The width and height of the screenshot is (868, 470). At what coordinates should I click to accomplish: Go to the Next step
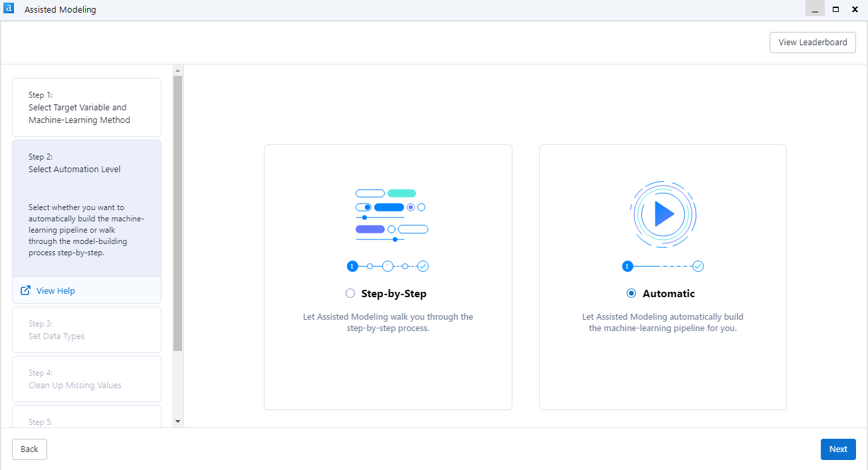838,449
